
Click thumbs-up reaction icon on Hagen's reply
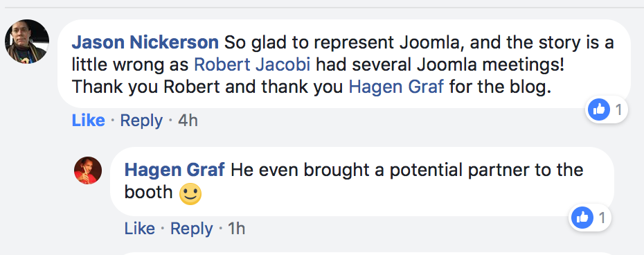tap(582, 218)
